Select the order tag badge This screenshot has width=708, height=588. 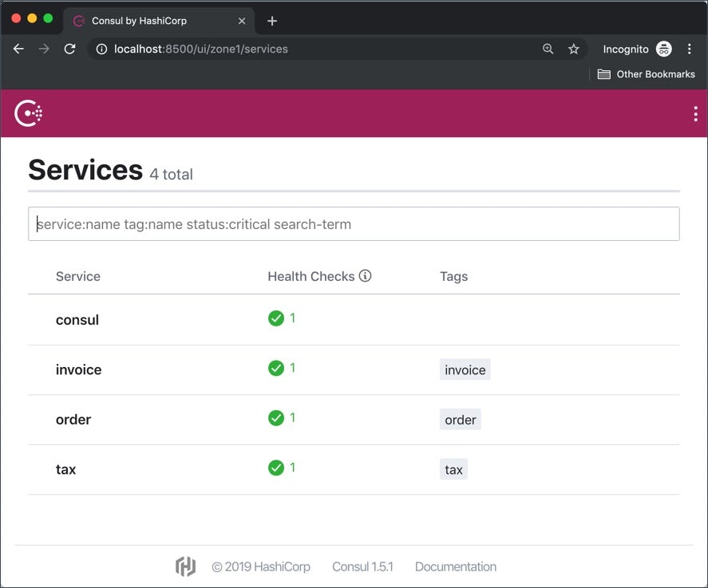tap(460, 419)
